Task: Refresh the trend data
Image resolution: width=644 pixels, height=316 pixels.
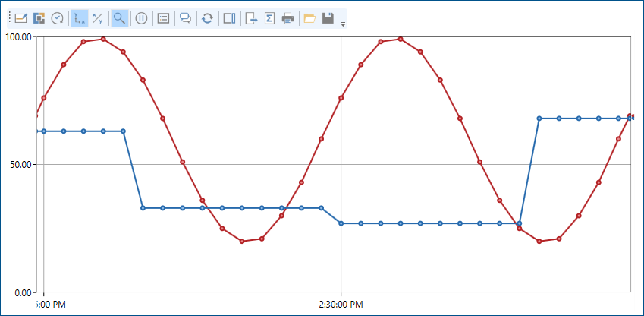Action: point(207,18)
